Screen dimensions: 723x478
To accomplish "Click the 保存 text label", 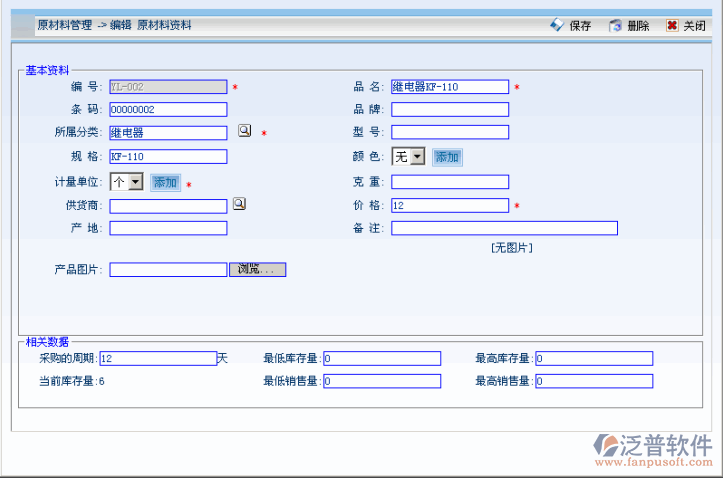I will point(580,26).
